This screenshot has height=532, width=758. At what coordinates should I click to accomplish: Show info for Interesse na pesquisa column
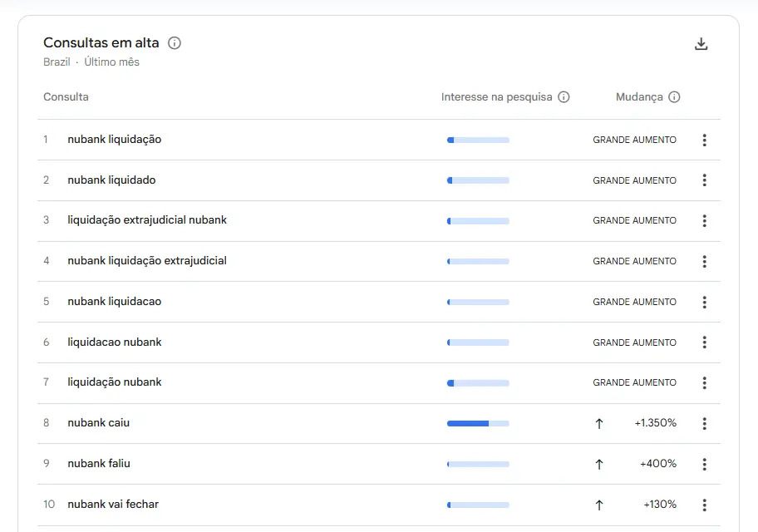[564, 96]
